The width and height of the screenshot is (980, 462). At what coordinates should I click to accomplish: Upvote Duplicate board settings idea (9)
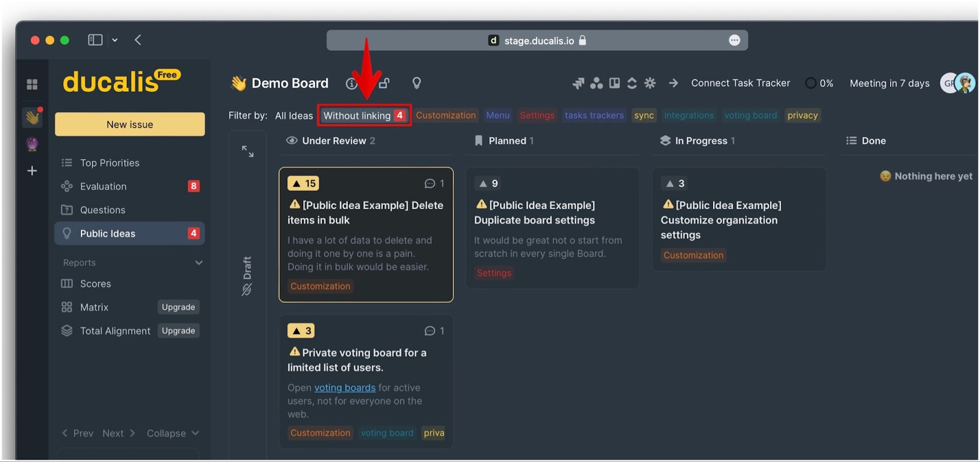click(488, 184)
